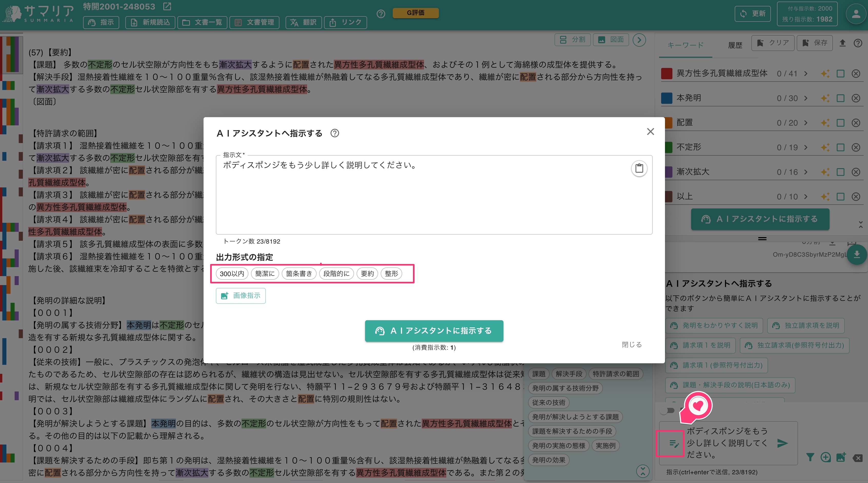Click the circled right arrow next to 図面
This screenshot has height=483, width=868.
[639, 39]
